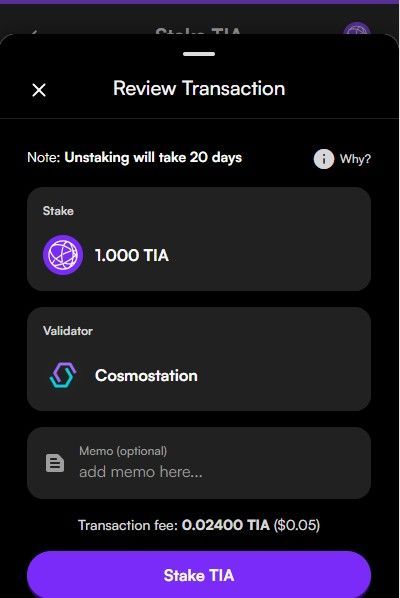Click the info circle icon beside Why?
This screenshot has width=400, height=598.
(x=324, y=159)
